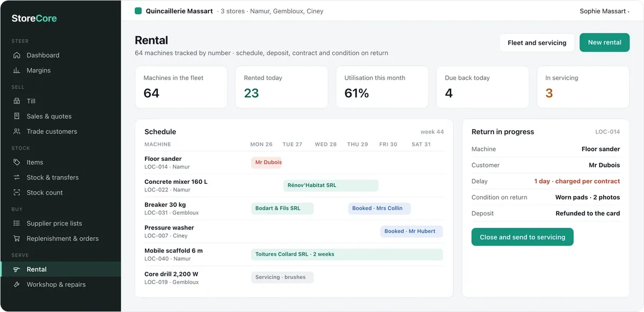The height and width of the screenshot is (312, 644).
Task: Click the Concrete mixer 160 L row
Action: click(294, 185)
